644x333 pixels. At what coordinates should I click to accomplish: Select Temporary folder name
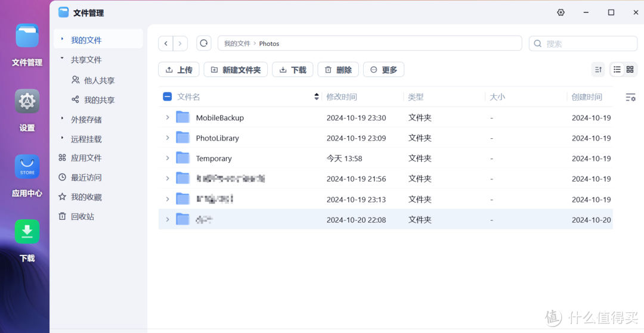(213, 158)
